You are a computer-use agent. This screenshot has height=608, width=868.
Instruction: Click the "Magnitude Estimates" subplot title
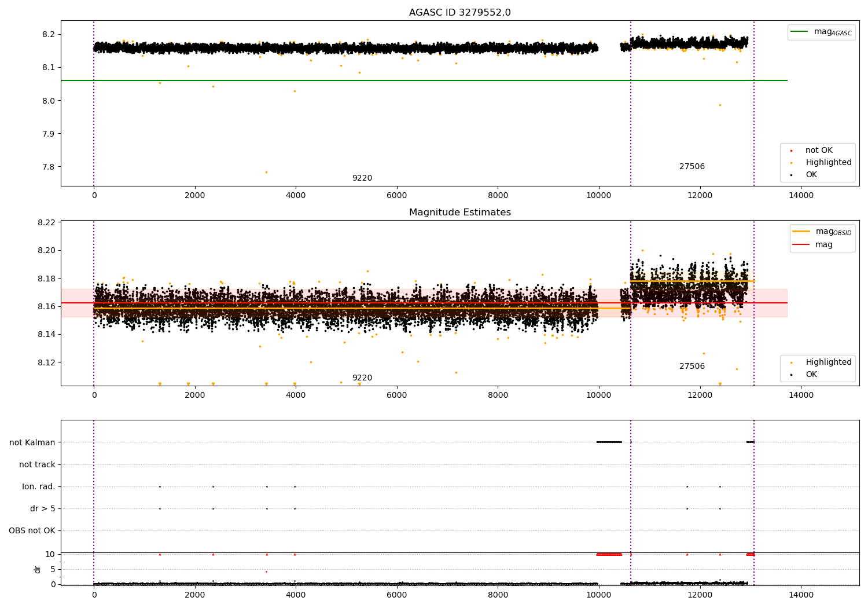click(459, 213)
